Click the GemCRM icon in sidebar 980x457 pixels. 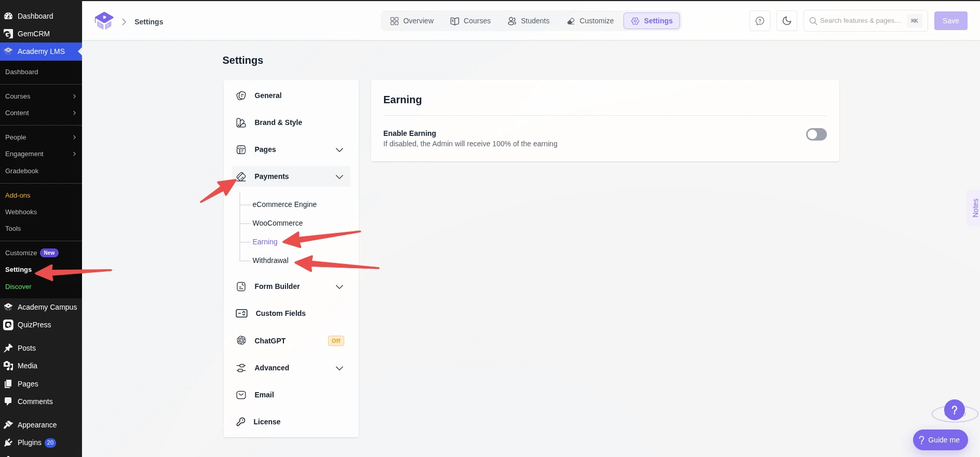click(x=8, y=34)
